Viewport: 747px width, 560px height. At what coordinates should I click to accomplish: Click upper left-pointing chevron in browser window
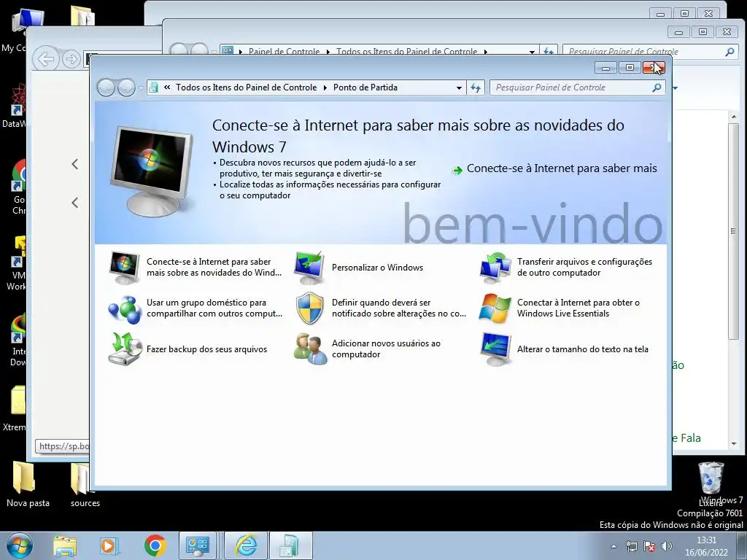[75, 164]
